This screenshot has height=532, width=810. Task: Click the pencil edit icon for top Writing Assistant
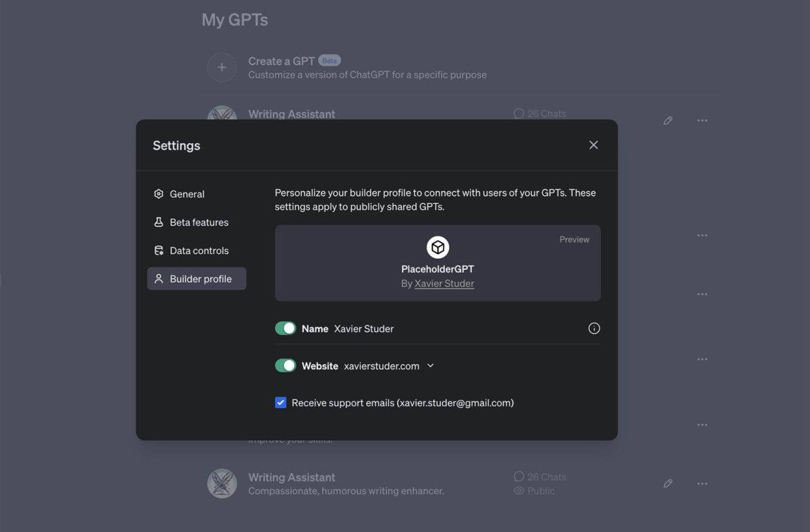tap(668, 121)
